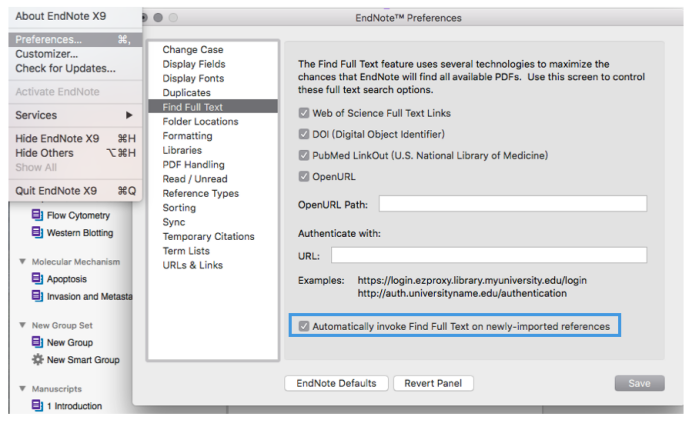Click the Save button
This screenshot has width=692, height=421.
click(x=639, y=383)
